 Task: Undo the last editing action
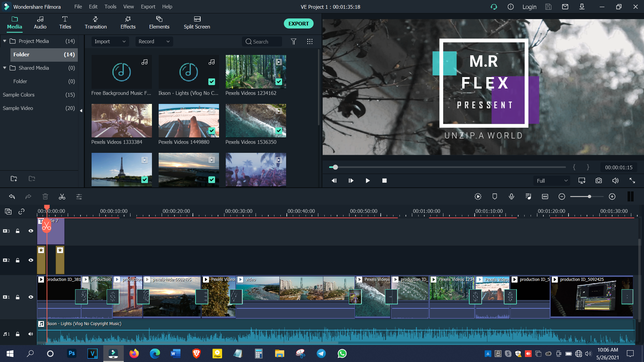pyautogui.click(x=12, y=197)
